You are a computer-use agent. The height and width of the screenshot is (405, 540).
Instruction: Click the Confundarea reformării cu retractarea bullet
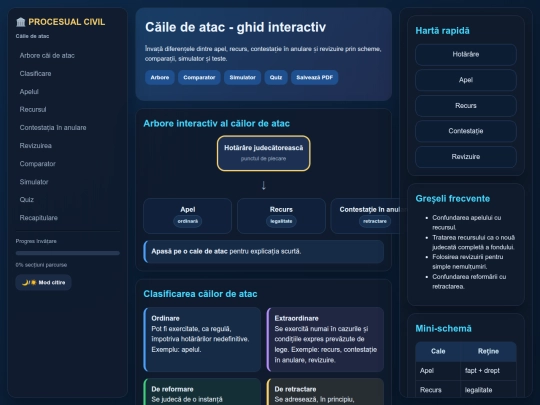(469, 281)
